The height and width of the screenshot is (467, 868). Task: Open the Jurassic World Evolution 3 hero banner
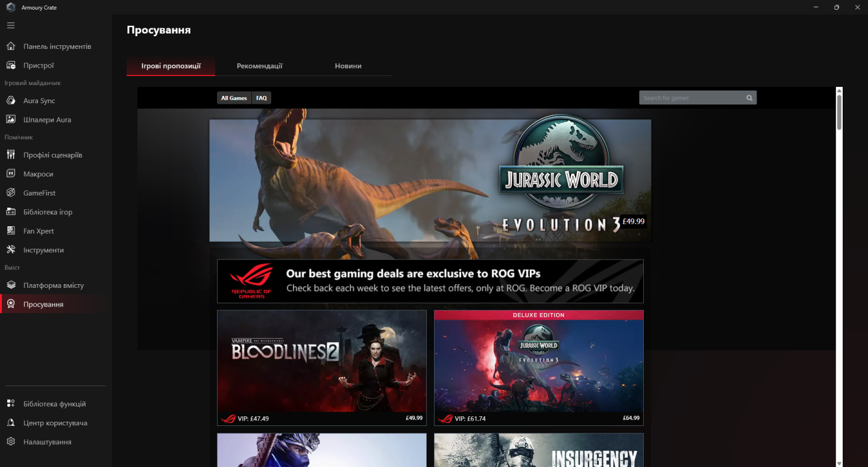click(430, 180)
